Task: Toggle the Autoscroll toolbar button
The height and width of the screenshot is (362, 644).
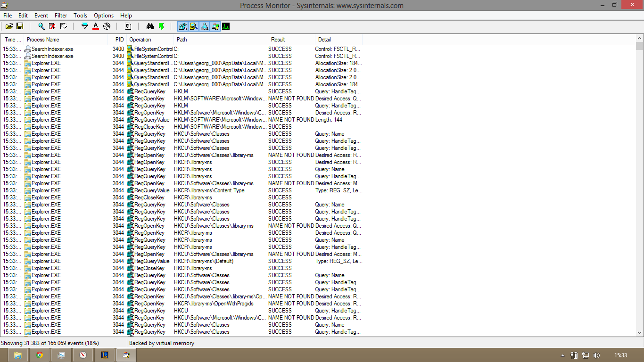Action: (52, 26)
